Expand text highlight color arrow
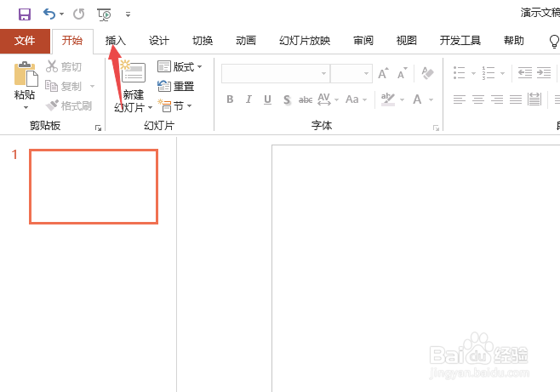This screenshot has height=392, width=560. point(403,99)
